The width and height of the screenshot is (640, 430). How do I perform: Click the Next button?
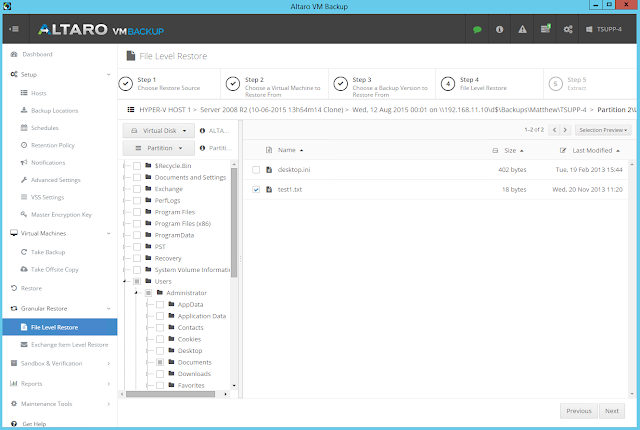[612, 411]
